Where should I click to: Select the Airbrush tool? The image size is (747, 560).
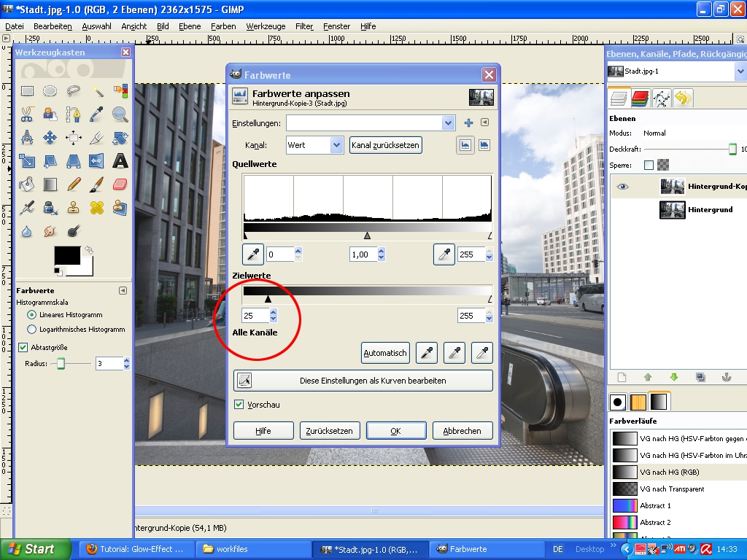(27, 208)
